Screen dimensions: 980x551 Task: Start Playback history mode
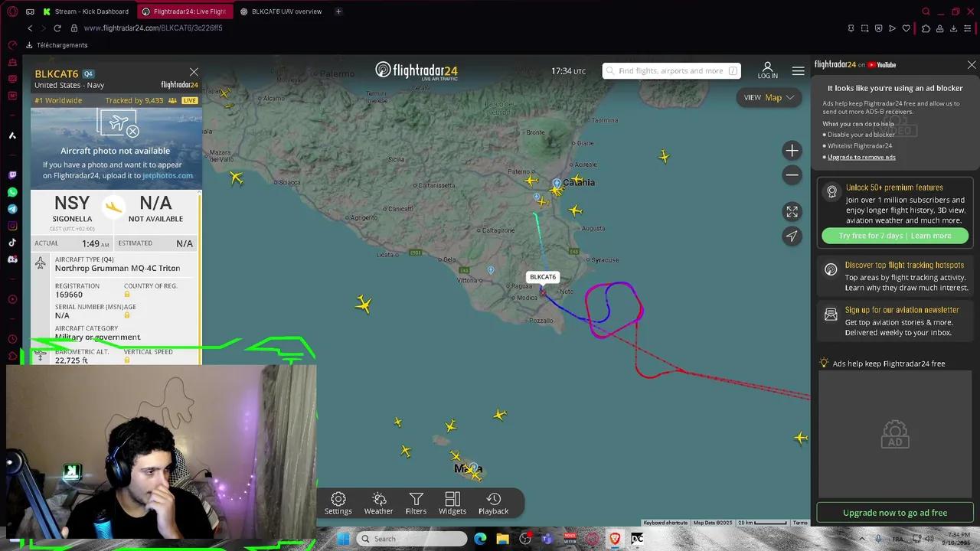493,503
